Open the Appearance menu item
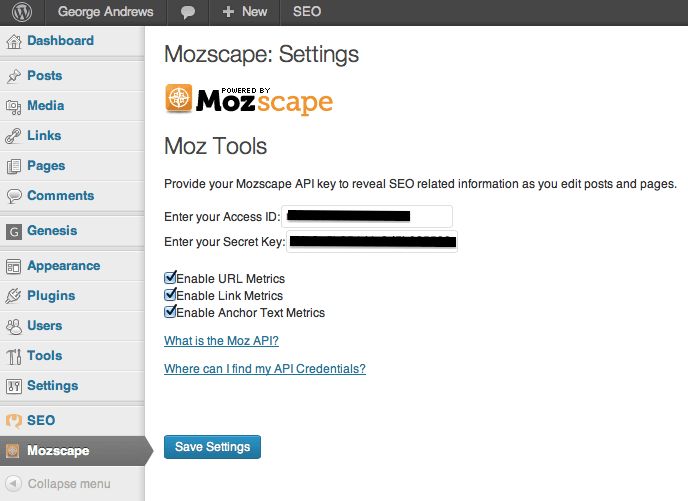The height and width of the screenshot is (501, 688). (x=63, y=266)
